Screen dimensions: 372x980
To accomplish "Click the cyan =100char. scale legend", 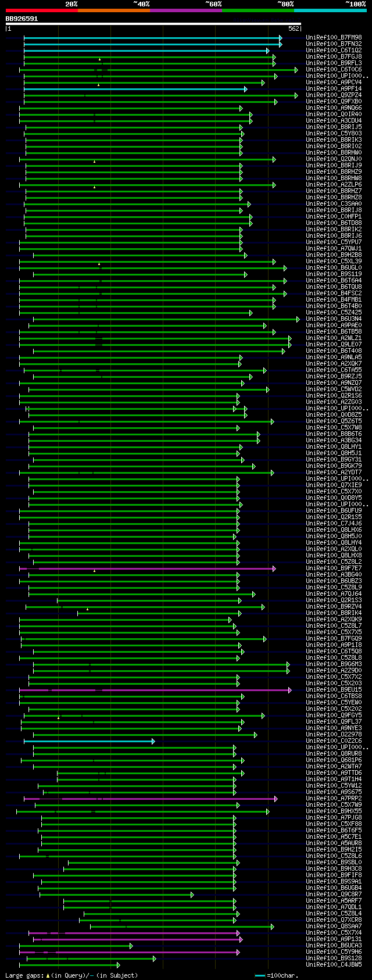I will click(277, 975).
